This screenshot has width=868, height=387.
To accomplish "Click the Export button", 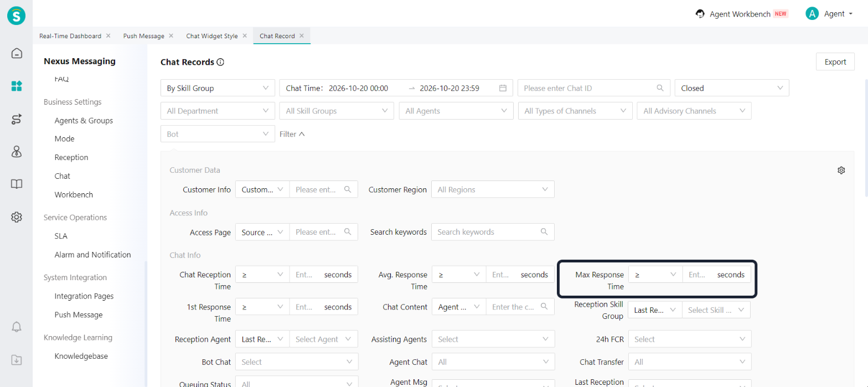I will click(x=835, y=62).
